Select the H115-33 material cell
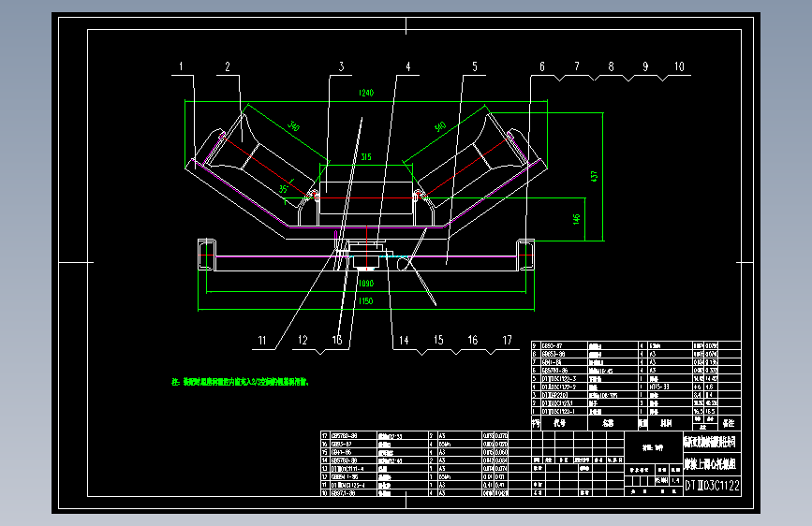The height and width of the screenshot is (526, 812). click(x=658, y=387)
